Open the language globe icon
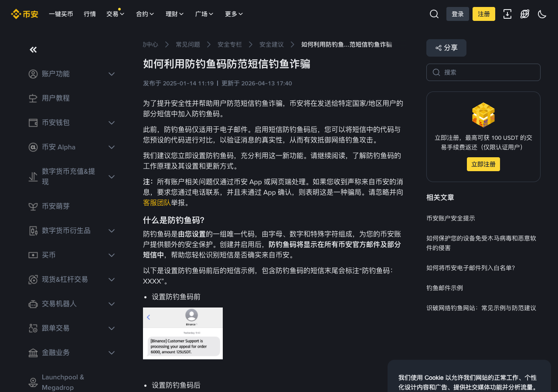The height and width of the screenshot is (392, 558). tap(525, 14)
